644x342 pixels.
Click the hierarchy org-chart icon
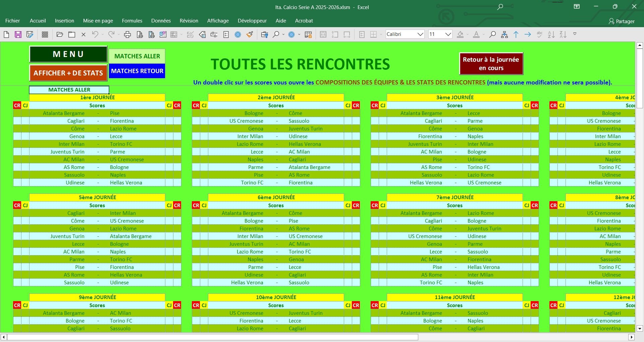click(x=504, y=34)
